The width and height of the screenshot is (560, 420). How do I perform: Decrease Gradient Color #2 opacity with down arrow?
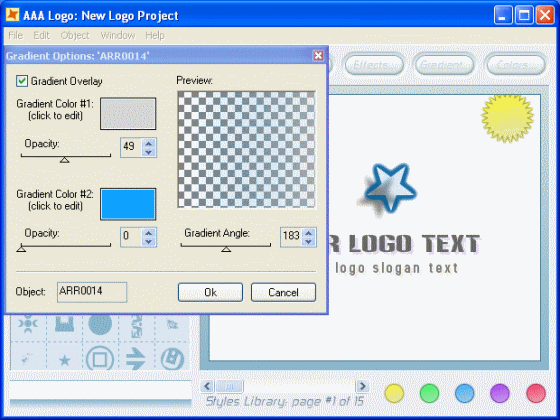pos(149,241)
